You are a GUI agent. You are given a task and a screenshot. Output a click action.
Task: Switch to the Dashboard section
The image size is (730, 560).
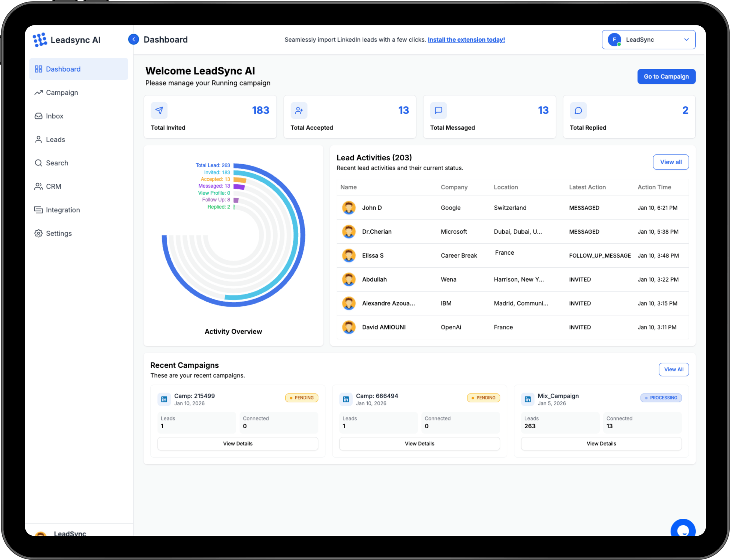(x=63, y=69)
